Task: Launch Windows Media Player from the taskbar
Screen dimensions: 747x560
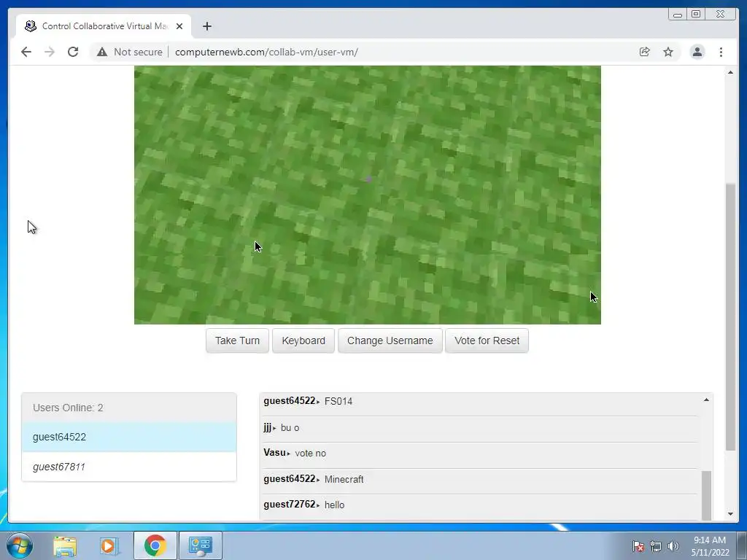Action: (x=109, y=545)
